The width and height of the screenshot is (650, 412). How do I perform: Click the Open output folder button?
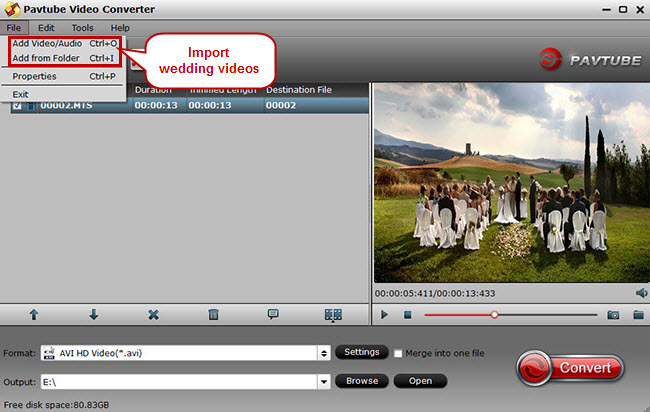[x=420, y=381]
